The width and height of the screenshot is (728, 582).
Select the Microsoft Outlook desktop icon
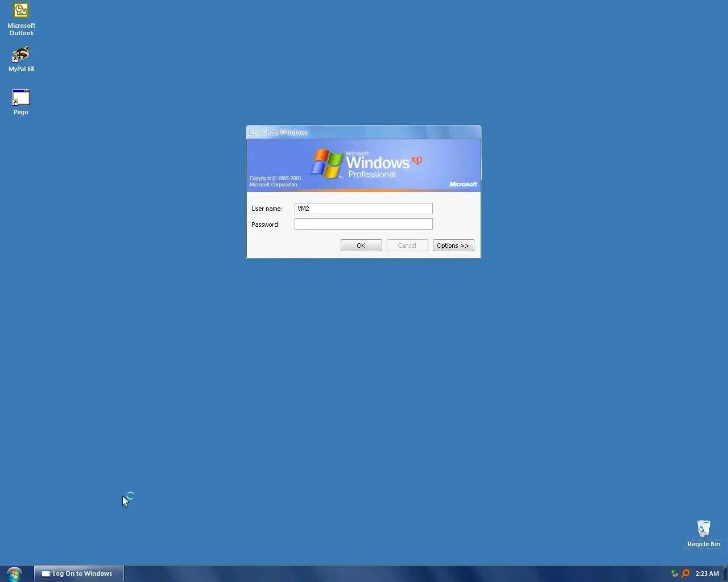[21, 19]
